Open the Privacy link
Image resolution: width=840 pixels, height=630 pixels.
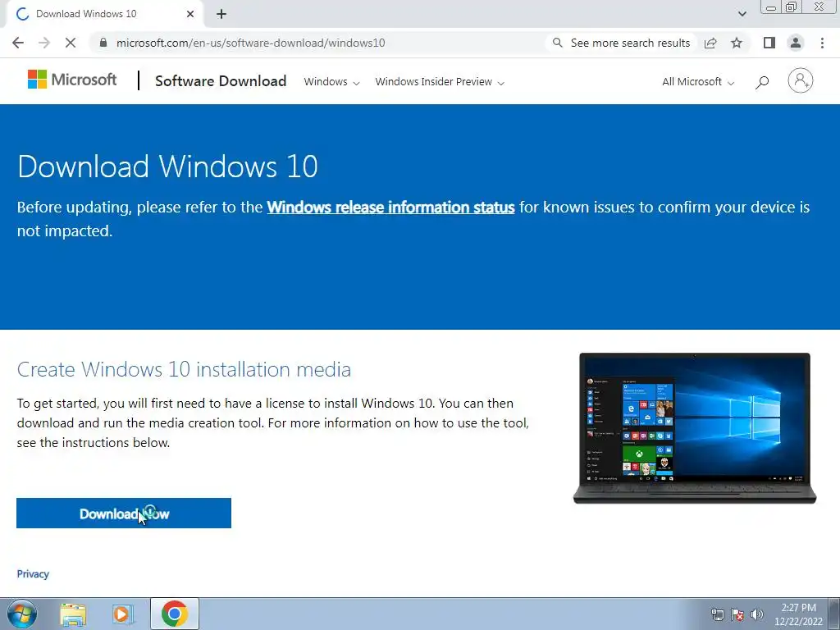click(33, 573)
